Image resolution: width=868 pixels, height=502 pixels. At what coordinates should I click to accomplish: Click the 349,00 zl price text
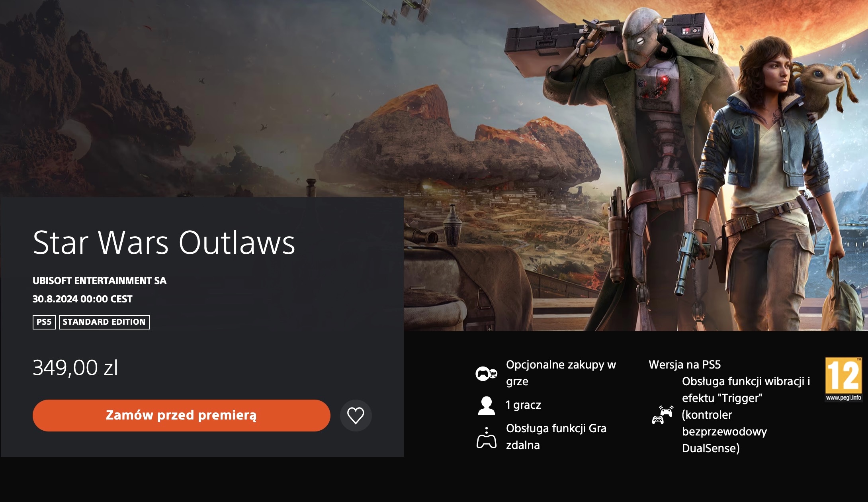75,367
